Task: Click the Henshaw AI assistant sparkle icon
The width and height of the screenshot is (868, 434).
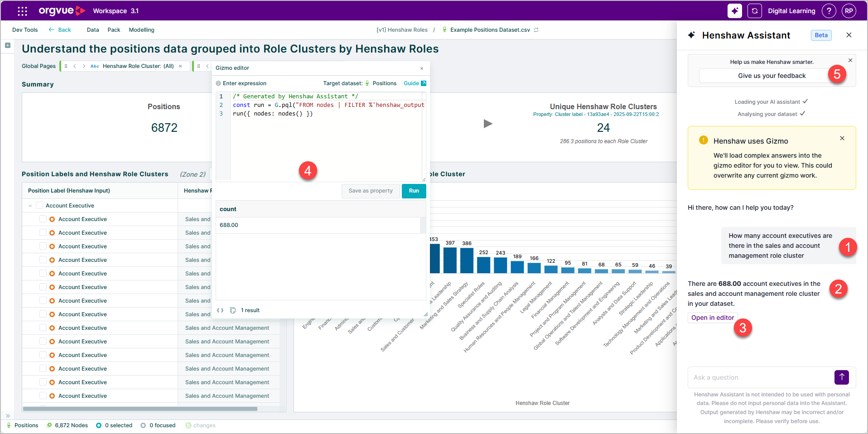Action: [735, 11]
